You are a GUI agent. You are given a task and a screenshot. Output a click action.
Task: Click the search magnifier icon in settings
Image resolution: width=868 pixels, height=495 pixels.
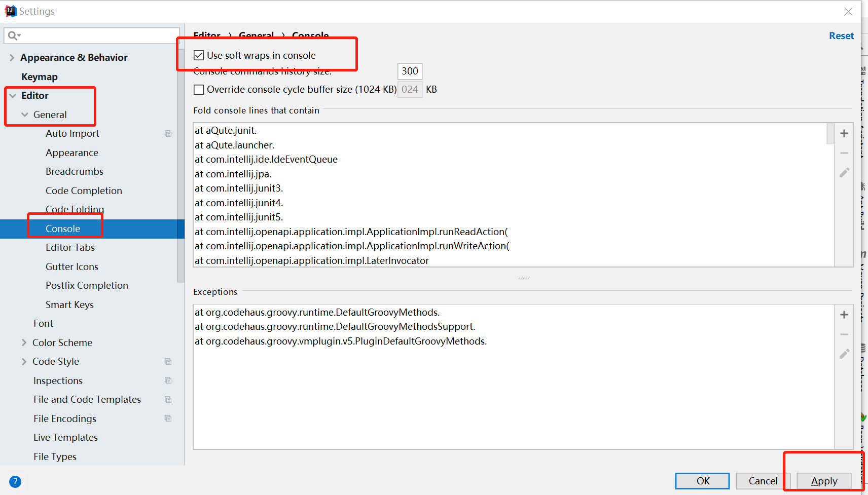coord(14,35)
